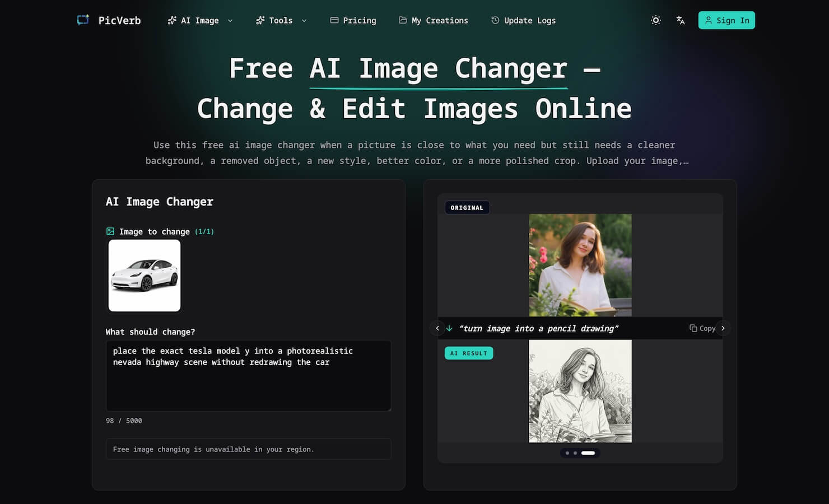The image size is (829, 504).
Task: Jump to the second example carousel dot
Action: click(575, 453)
